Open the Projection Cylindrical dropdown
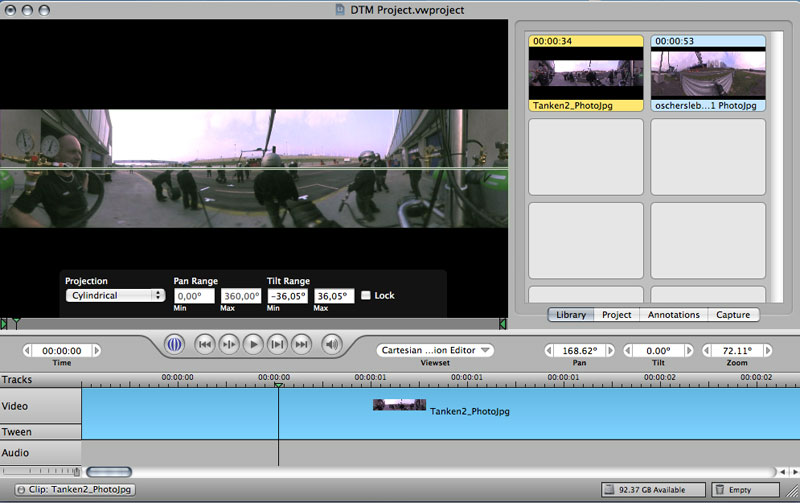The image size is (800, 503). click(115, 295)
